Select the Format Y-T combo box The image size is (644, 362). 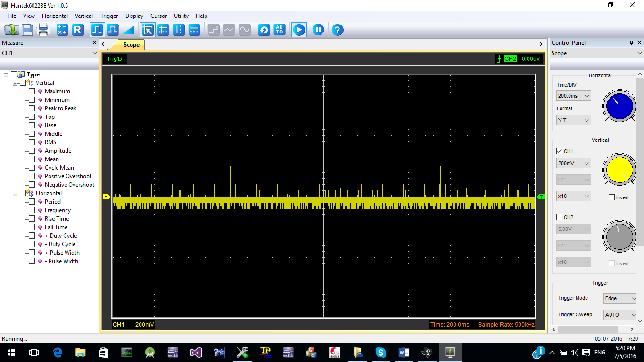pos(573,120)
